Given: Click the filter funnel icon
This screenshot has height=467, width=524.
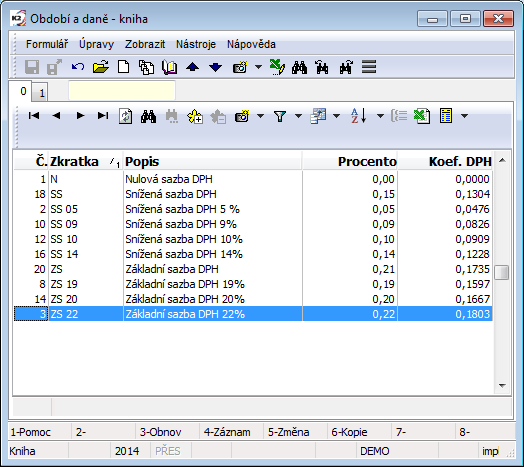Looking at the screenshot, I should pyautogui.click(x=280, y=116).
